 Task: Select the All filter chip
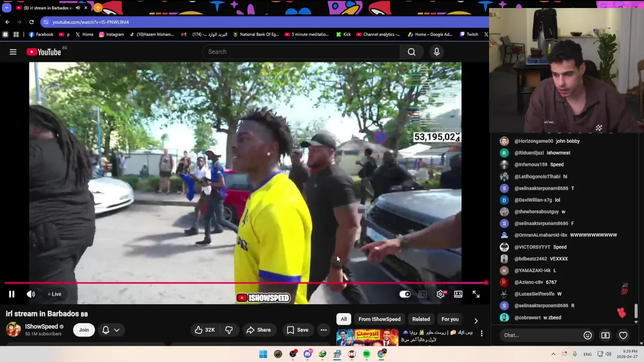344,319
